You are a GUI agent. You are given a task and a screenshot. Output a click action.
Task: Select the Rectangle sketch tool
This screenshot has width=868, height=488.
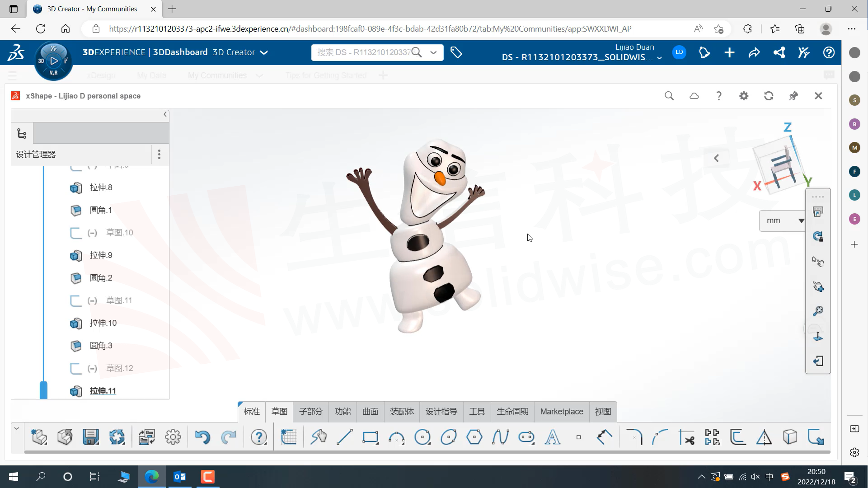click(x=371, y=437)
